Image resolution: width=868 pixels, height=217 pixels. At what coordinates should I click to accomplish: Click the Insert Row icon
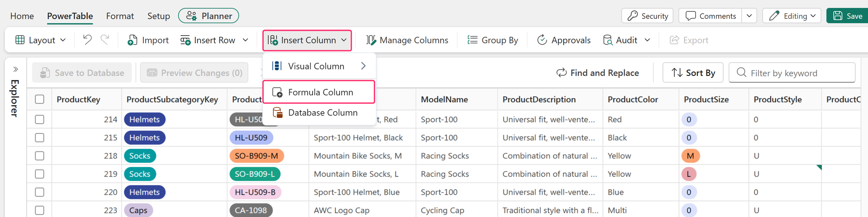(x=185, y=40)
